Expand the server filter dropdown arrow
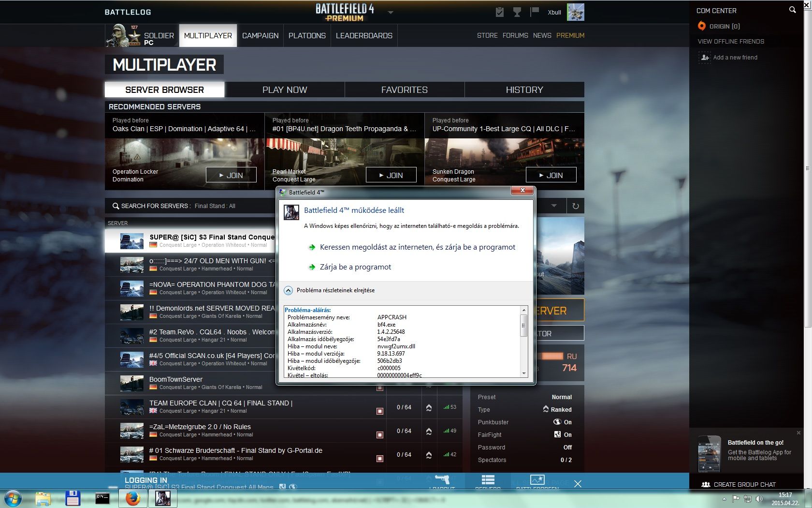Screen dimensions: 812x508 [554, 206]
